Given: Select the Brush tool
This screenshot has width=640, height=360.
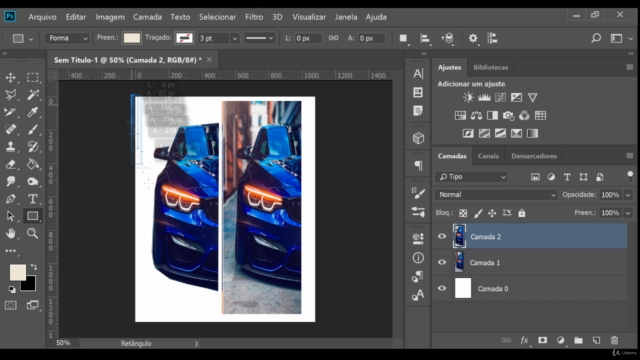Looking at the screenshot, I should (x=33, y=129).
